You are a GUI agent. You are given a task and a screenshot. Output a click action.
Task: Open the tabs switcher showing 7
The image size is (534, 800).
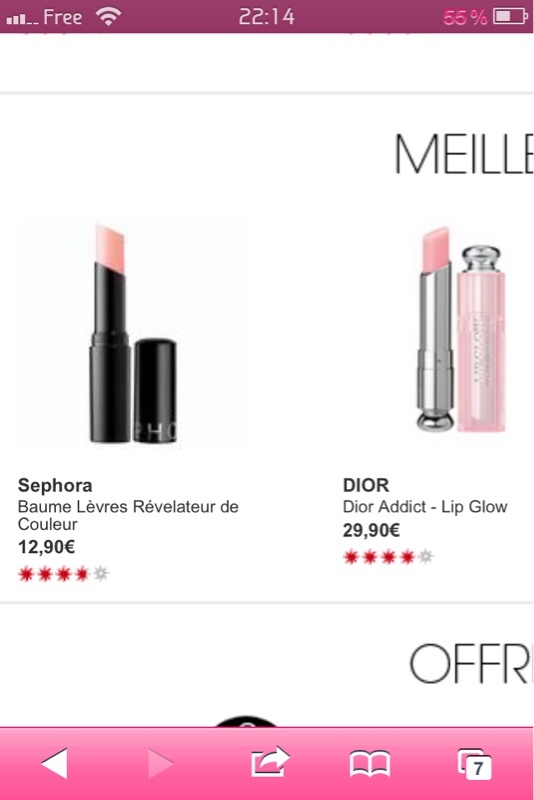coord(474,764)
